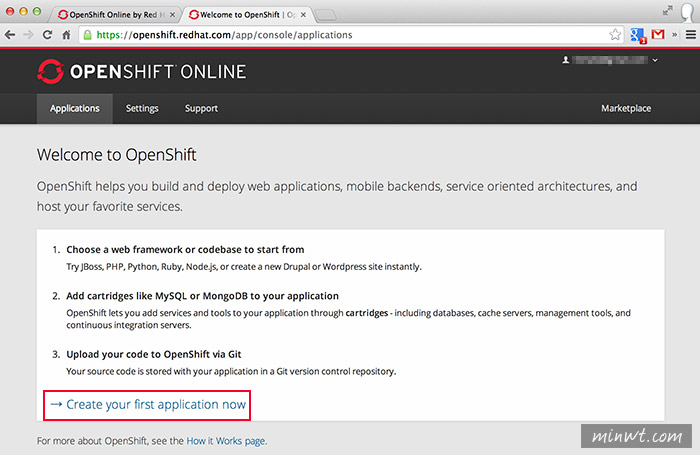
Task: Close the Welcome to OpenShift tab
Action: [303, 15]
